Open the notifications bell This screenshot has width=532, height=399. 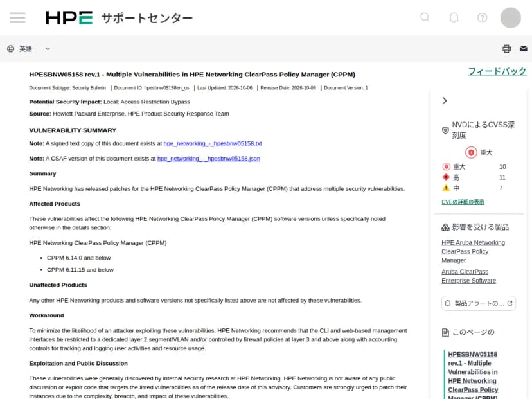point(454,17)
